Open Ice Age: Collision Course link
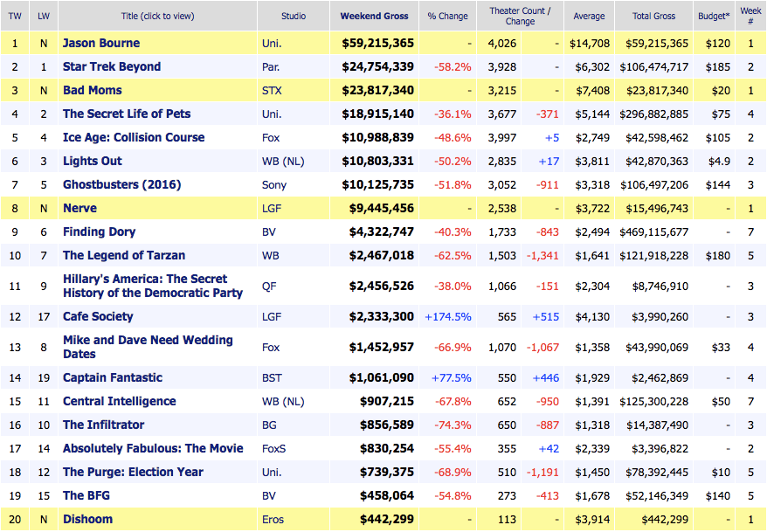Screen dimensions: 767x532 pyautogui.click(x=134, y=137)
